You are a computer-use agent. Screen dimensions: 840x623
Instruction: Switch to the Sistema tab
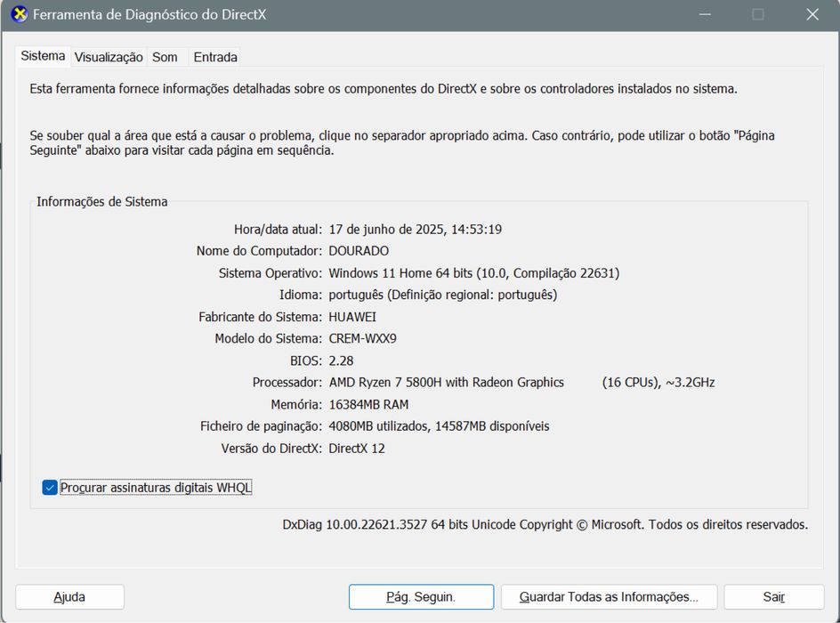click(43, 56)
